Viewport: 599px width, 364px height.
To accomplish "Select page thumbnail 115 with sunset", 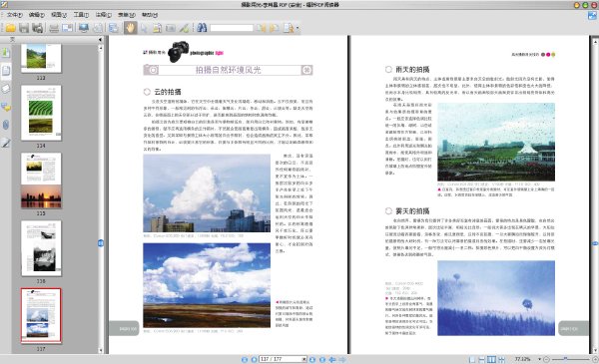I will tap(41, 181).
